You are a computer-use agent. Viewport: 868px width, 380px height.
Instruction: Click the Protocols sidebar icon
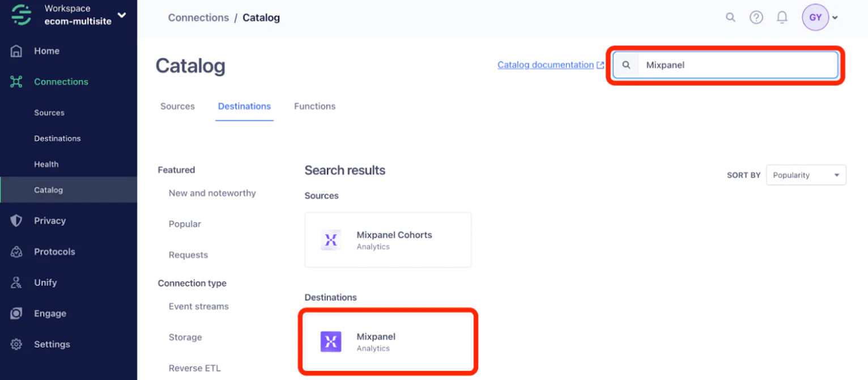coord(16,252)
